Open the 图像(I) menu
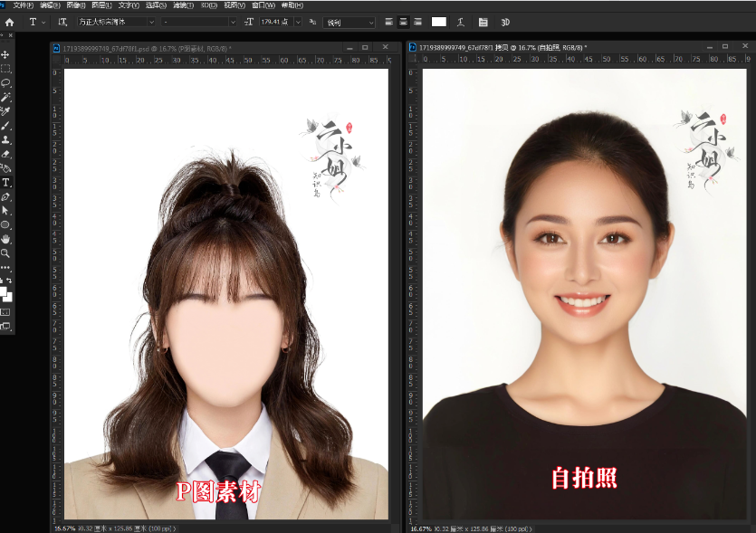Screen dimensions: 756x533 coord(76,5)
